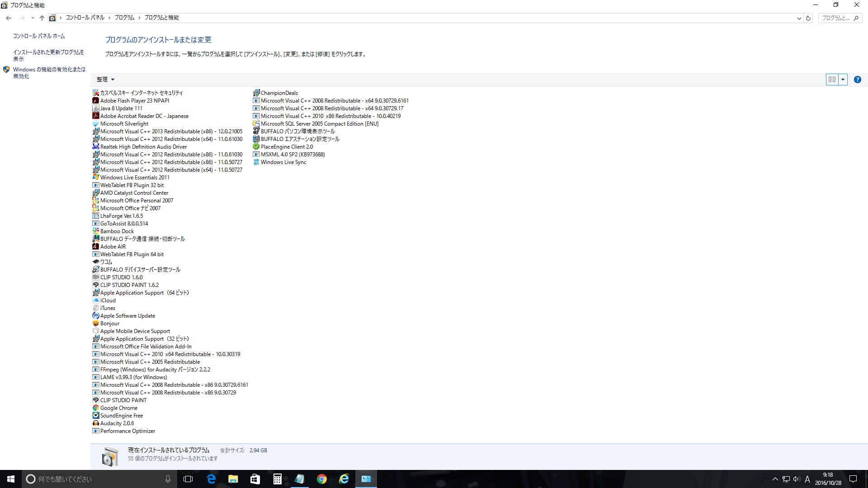Click the ChampionDeals program icon
The height and width of the screenshot is (488, 868).
pos(256,93)
